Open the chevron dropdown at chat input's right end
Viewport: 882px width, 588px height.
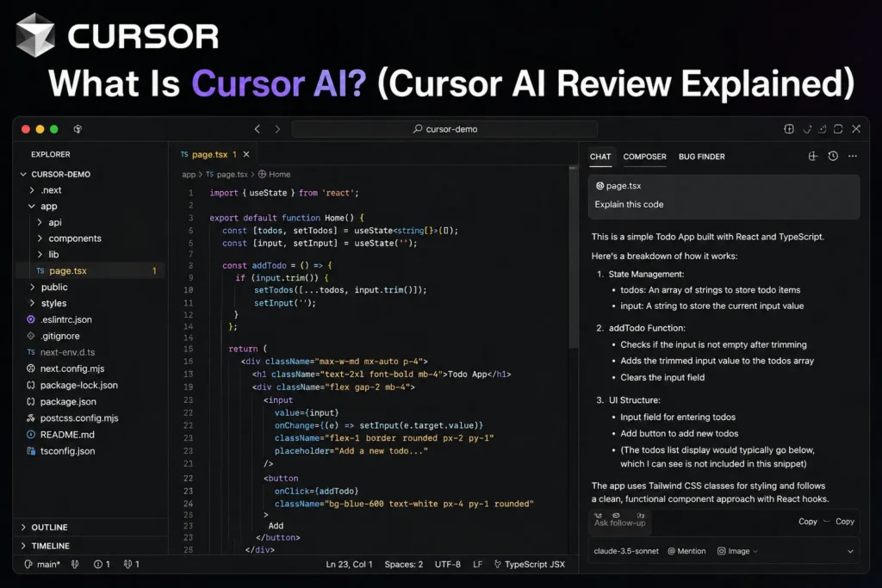tap(850, 552)
